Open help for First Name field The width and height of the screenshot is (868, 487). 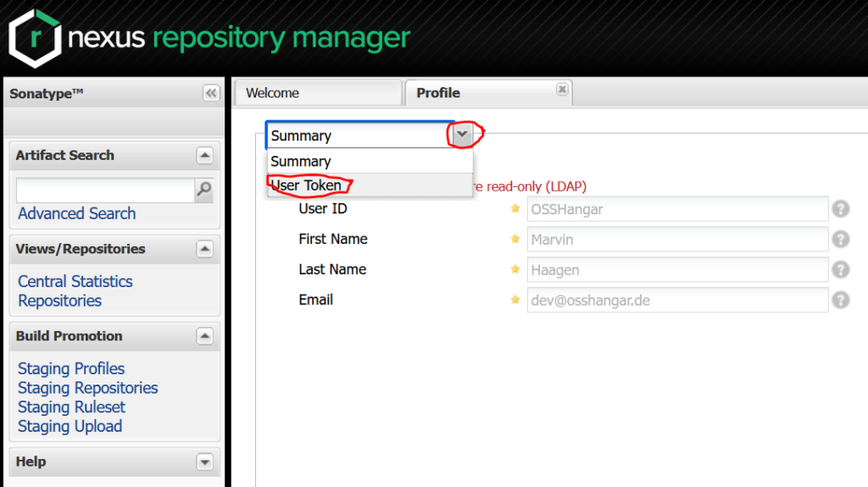click(840, 240)
